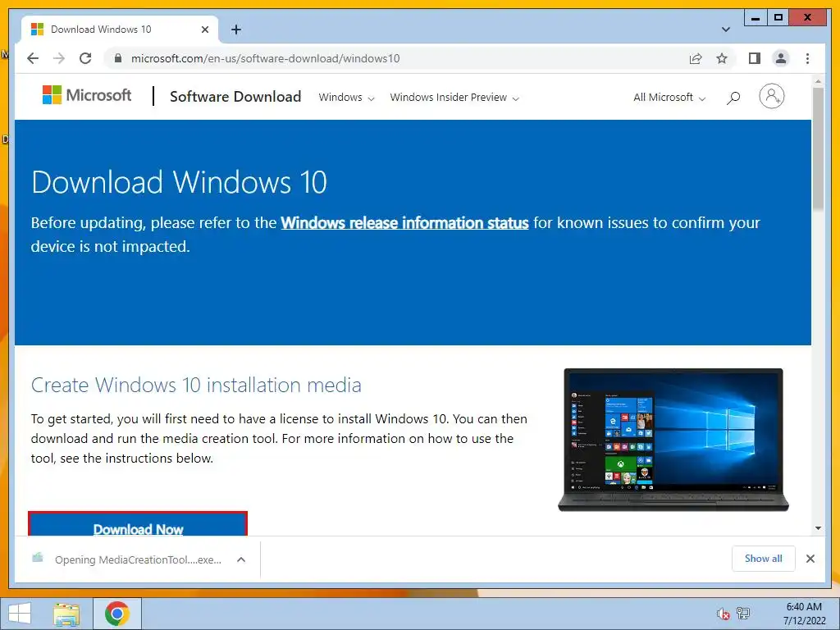Click the muted volume tray icon
This screenshot has height=630, width=840.
(x=724, y=614)
